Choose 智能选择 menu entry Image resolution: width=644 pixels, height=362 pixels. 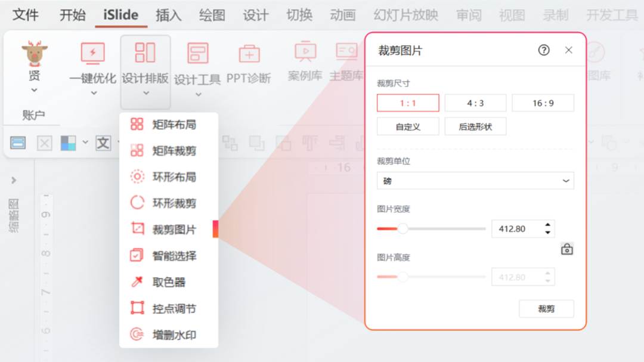169,256
